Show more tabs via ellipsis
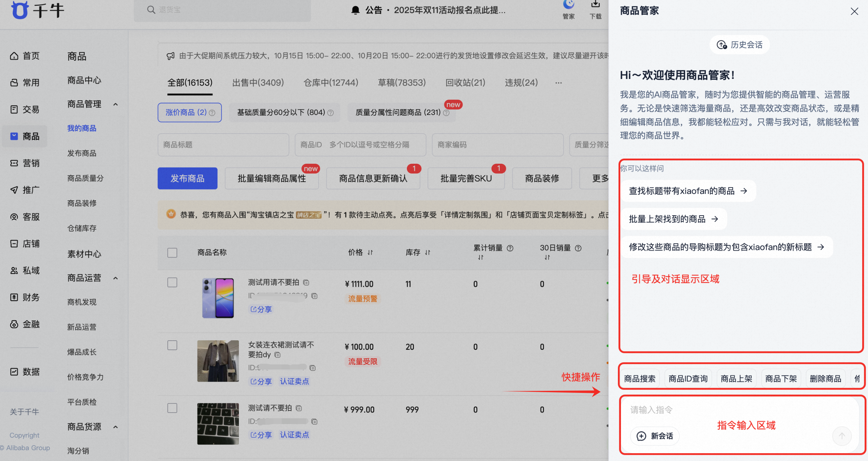The image size is (868, 461). [559, 83]
